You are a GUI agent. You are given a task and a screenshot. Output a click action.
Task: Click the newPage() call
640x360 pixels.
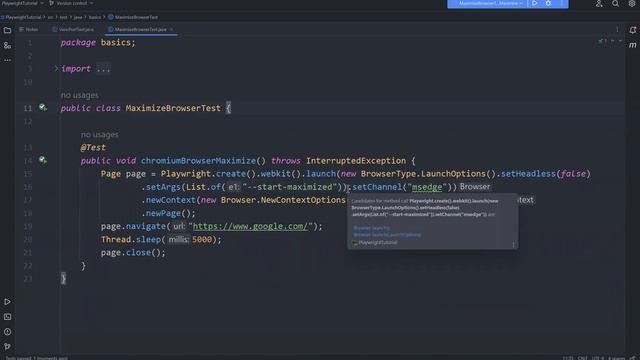point(168,213)
